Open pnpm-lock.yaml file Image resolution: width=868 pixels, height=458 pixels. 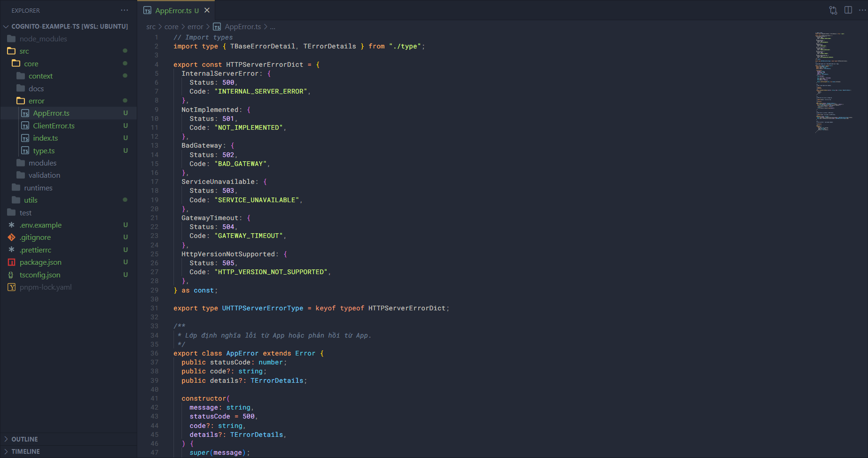(x=46, y=287)
